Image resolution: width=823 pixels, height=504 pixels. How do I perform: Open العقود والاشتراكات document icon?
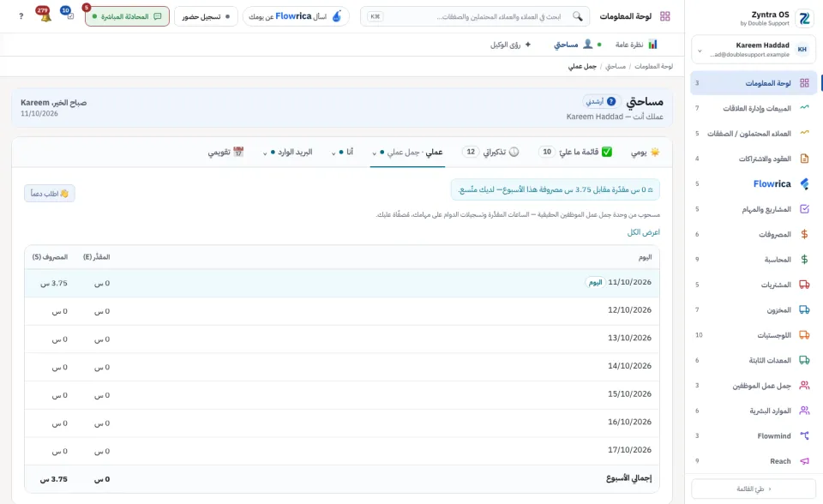pyautogui.click(x=804, y=158)
